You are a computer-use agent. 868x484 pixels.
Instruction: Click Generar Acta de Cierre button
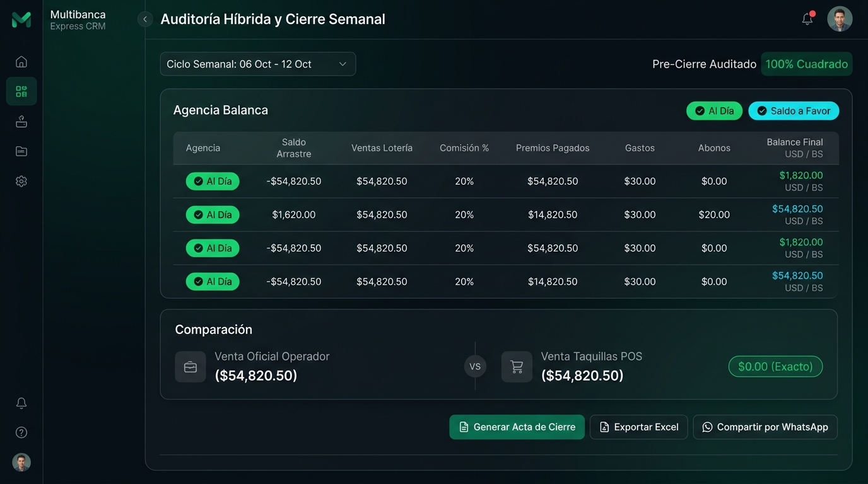click(x=517, y=427)
